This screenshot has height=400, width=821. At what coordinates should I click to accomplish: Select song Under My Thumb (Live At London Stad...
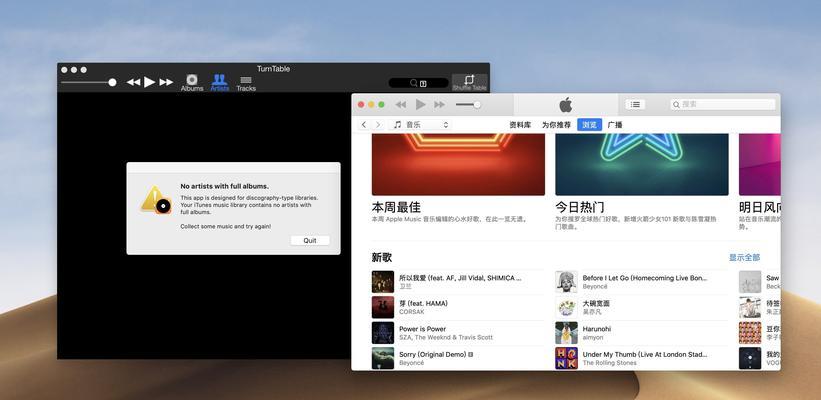[645, 354]
